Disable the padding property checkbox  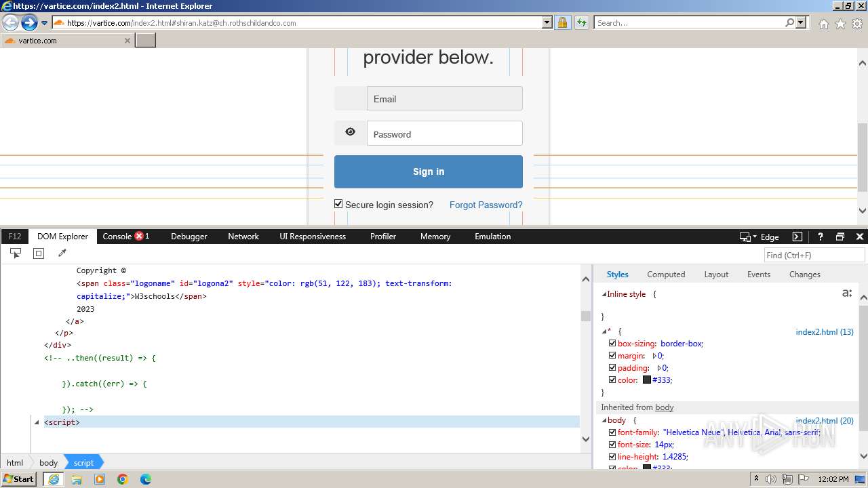click(x=612, y=368)
